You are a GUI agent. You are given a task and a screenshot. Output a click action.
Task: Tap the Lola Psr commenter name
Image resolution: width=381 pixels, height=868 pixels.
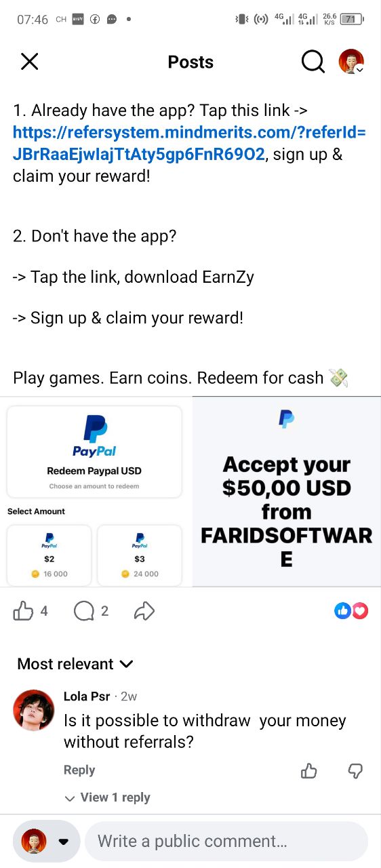(x=87, y=696)
